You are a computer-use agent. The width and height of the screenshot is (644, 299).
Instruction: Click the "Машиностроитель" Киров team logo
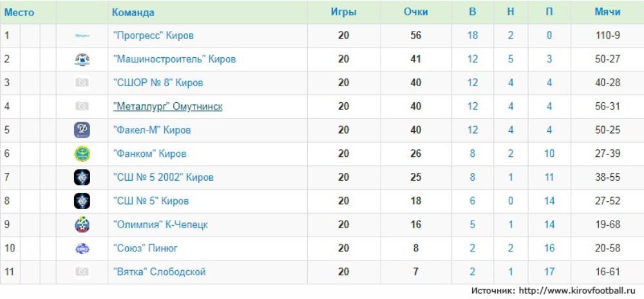(82, 59)
